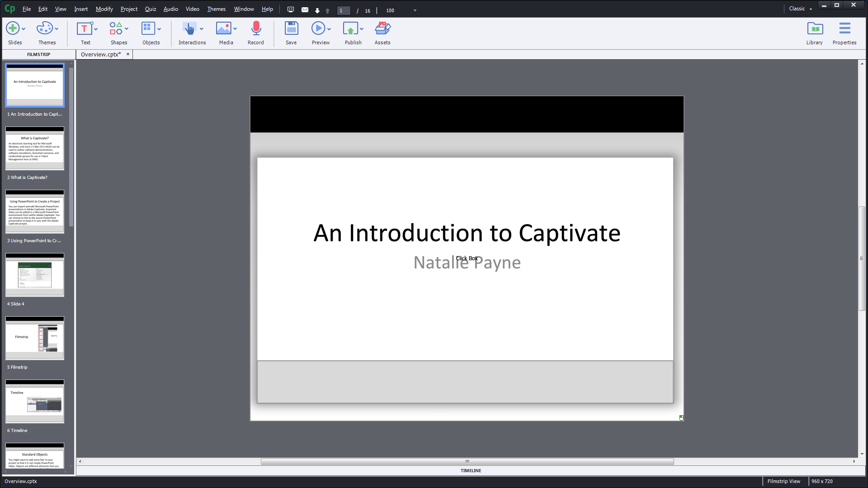The width and height of the screenshot is (868, 488).
Task: Click the vertical stage scrollbar thumb
Action: click(862, 258)
